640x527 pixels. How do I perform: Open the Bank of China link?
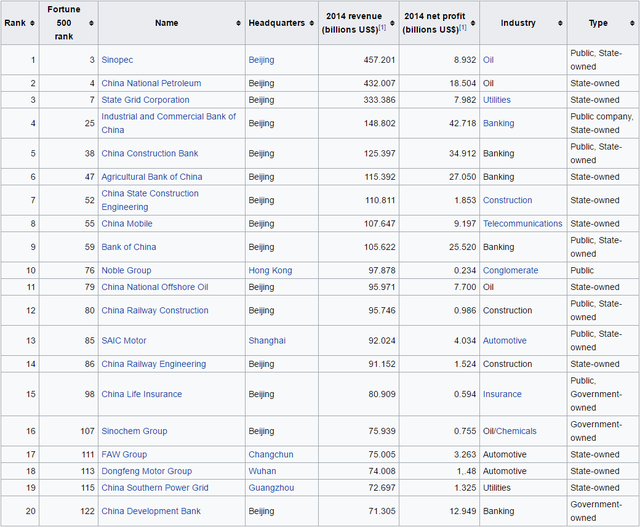point(129,247)
